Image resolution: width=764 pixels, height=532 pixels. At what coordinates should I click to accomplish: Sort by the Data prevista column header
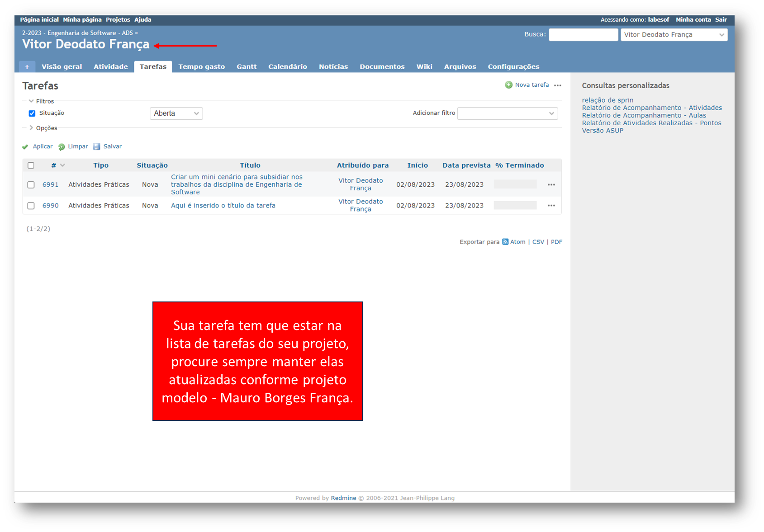click(466, 165)
